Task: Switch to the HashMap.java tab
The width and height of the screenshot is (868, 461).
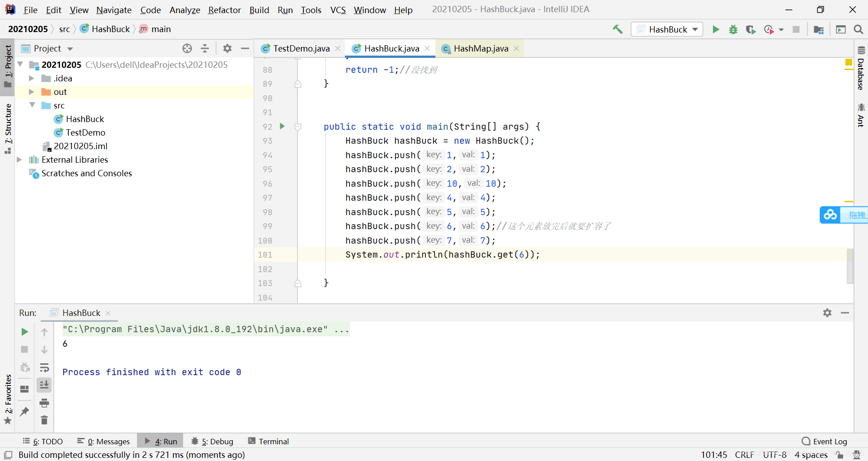Action: pos(481,48)
